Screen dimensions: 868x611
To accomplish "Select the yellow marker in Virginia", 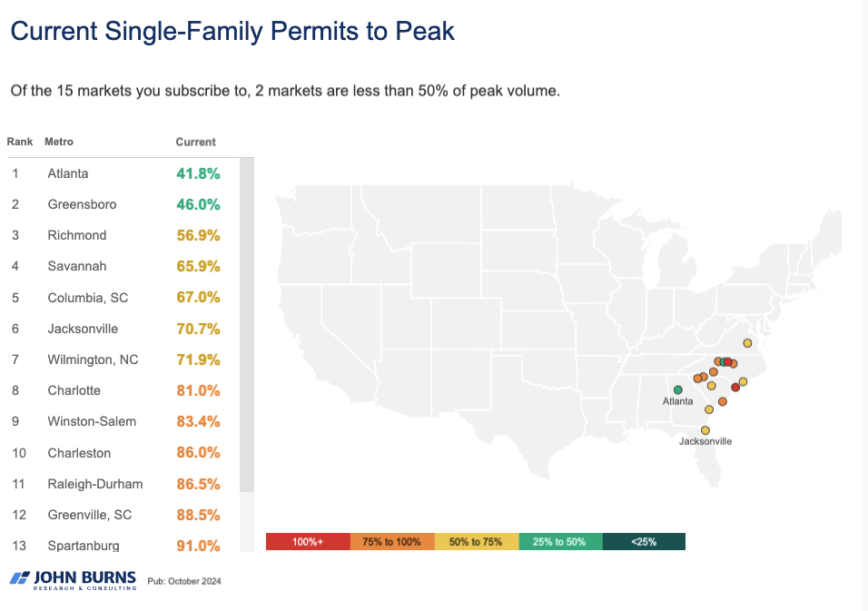I will 747,343.
